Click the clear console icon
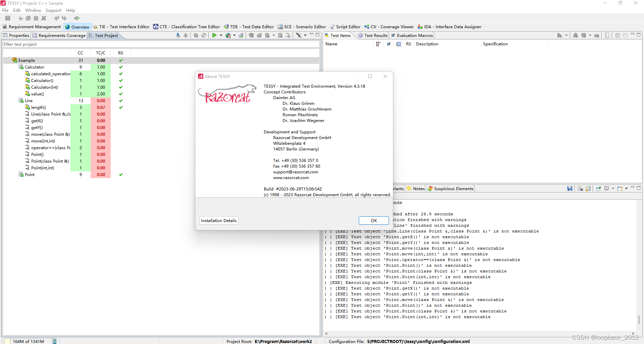Screen dimensions: 644x344 click(x=580, y=188)
